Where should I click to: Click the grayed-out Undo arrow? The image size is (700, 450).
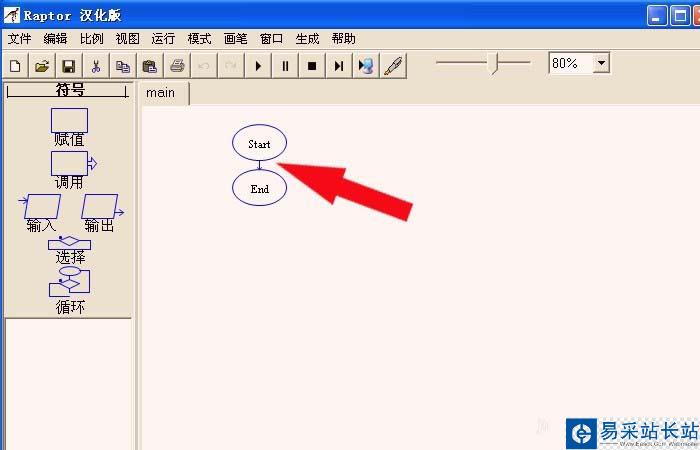pos(204,66)
